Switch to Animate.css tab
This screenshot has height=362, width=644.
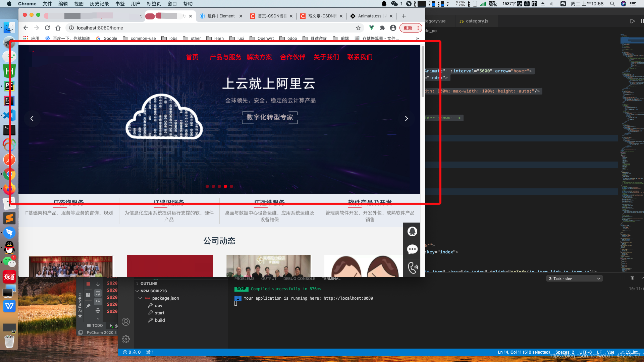click(x=372, y=16)
